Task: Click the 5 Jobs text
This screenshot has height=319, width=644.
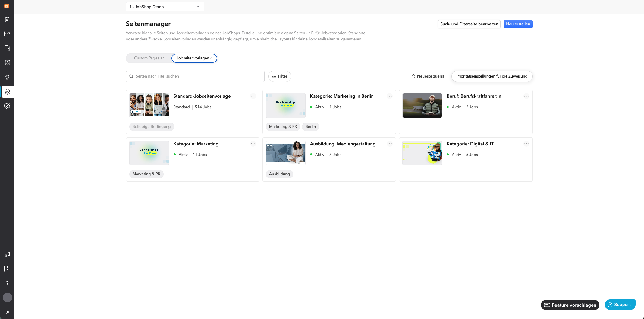Action: click(x=335, y=155)
